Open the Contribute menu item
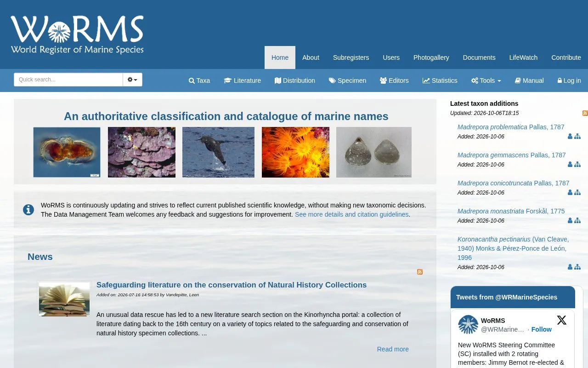Image resolution: width=588 pixels, height=368 pixels. [x=566, y=57]
